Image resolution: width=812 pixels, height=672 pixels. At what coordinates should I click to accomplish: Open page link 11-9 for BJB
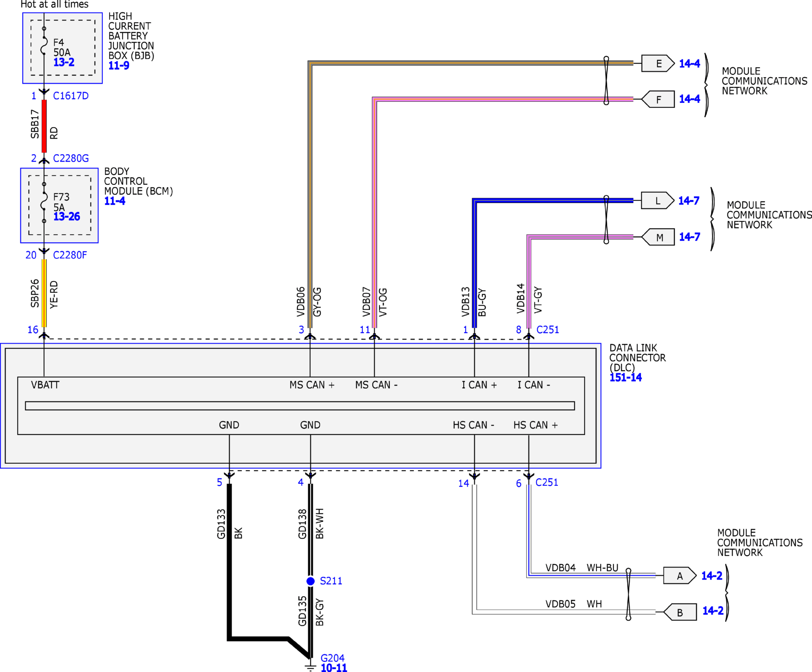[x=119, y=65]
